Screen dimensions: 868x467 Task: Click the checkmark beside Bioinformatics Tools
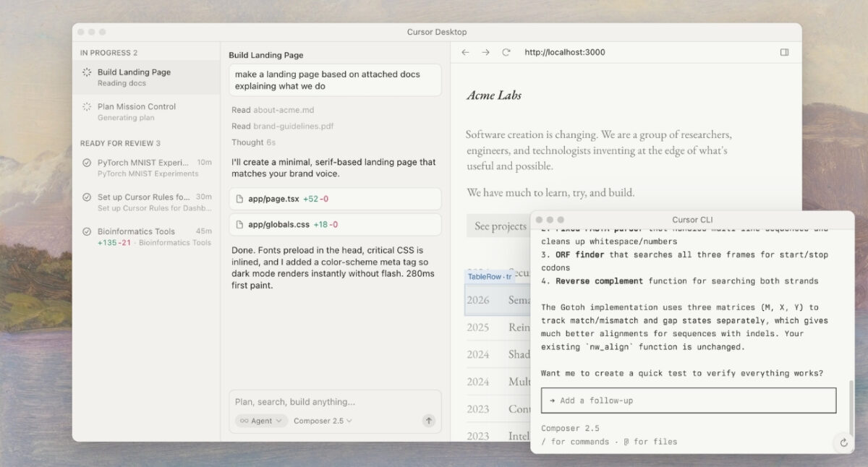(87, 231)
